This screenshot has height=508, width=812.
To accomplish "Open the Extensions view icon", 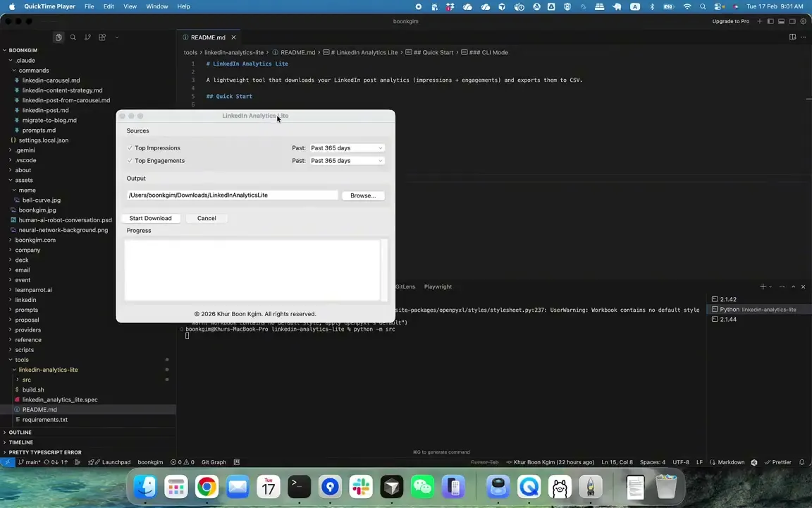I will click(x=102, y=37).
